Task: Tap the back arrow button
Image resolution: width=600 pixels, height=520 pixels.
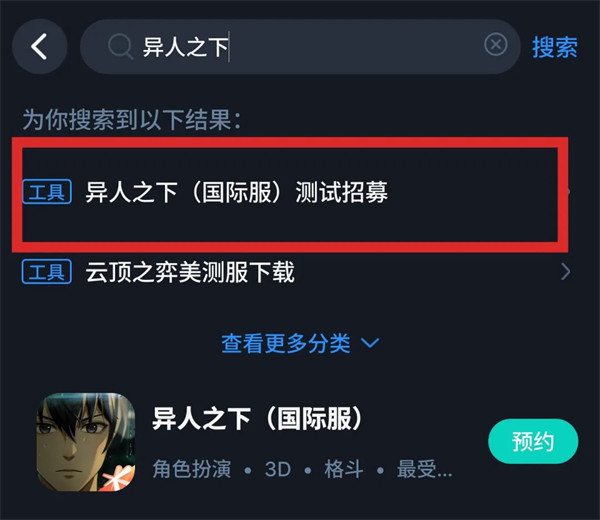Action: [39, 46]
